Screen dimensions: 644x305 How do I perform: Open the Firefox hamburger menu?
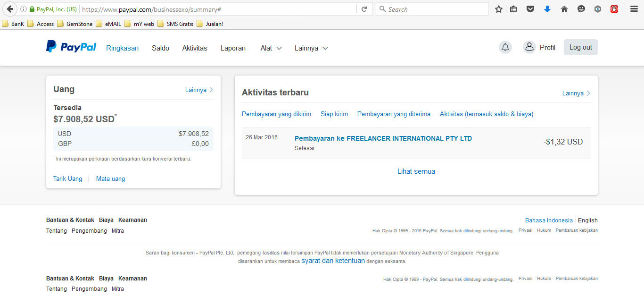click(x=634, y=9)
